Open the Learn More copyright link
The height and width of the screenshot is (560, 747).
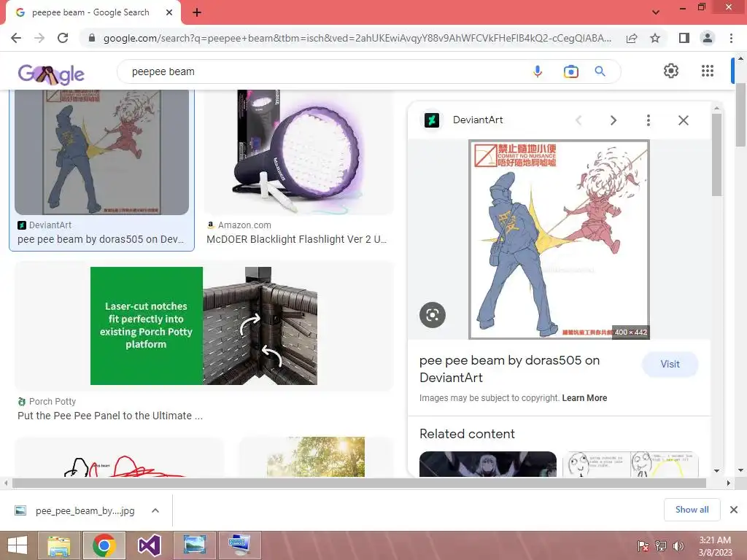(584, 398)
